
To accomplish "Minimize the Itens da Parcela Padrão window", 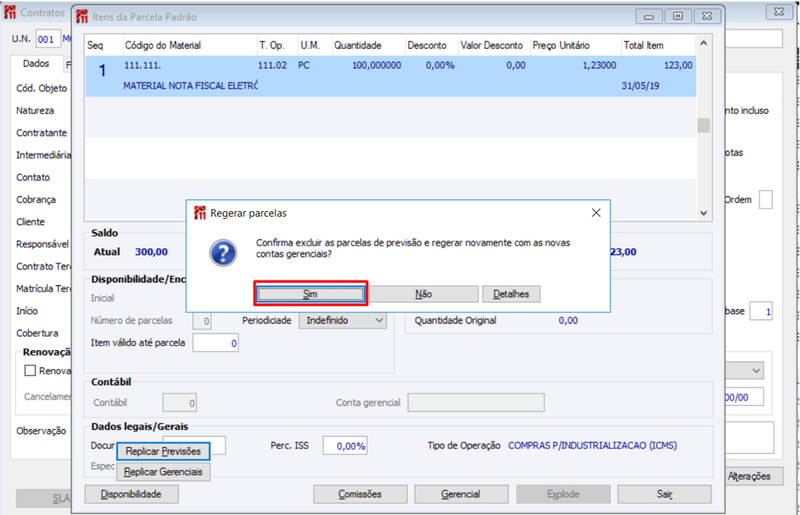I will click(x=648, y=16).
